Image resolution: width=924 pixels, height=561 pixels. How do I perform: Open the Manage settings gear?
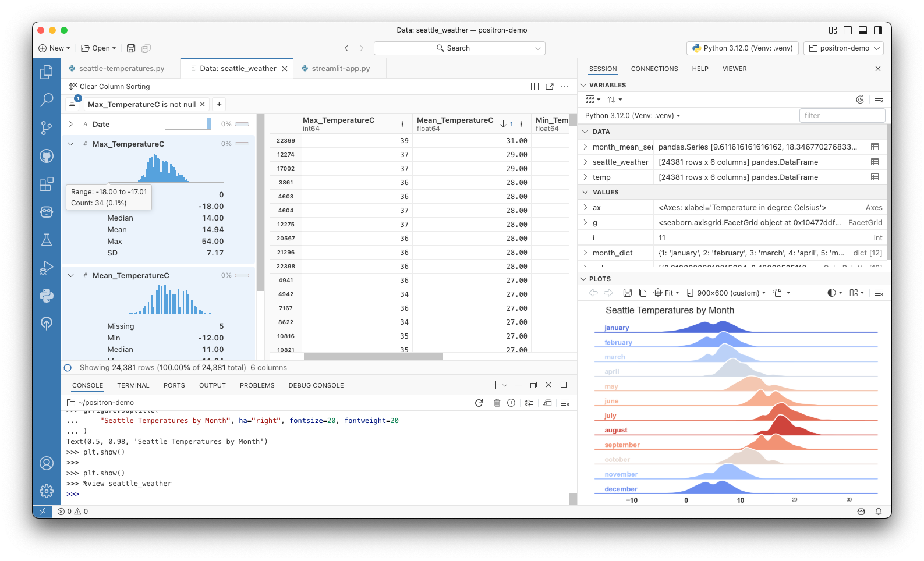[x=47, y=491]
